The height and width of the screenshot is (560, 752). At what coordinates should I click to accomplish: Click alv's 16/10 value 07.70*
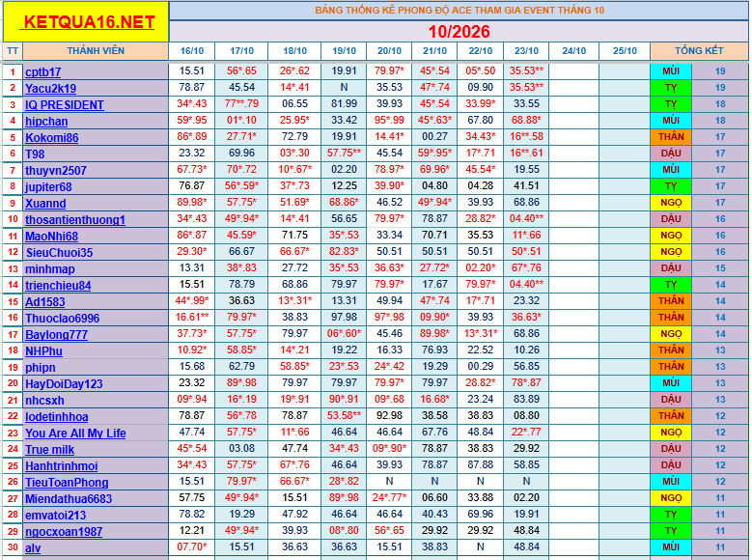pos(192,546)
